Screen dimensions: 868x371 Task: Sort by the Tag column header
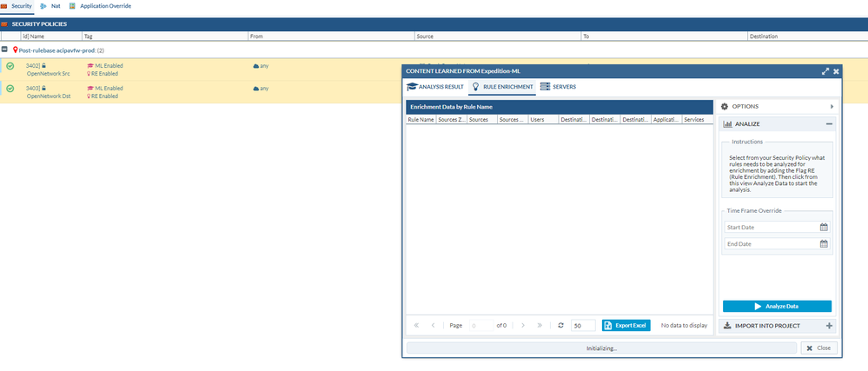click(x=165, y=36)
